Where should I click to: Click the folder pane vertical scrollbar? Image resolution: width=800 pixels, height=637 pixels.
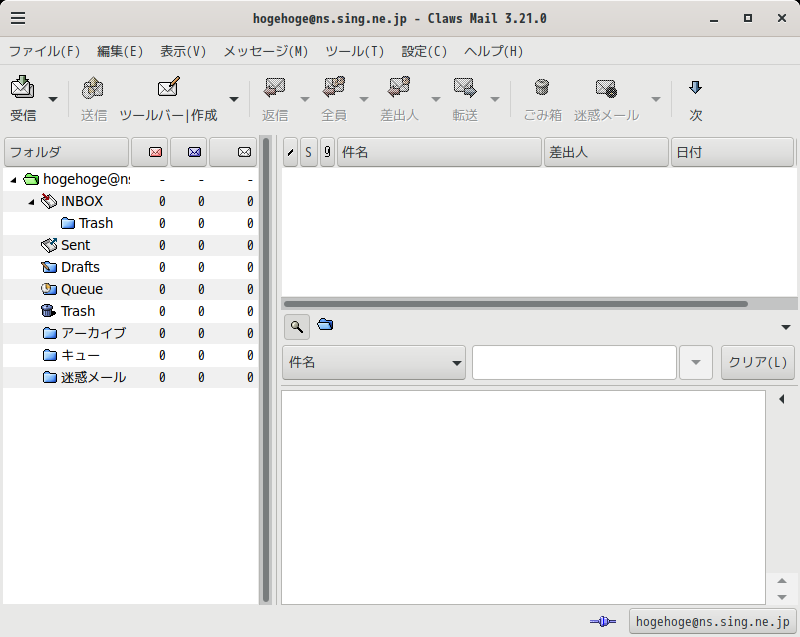click(265, 370)
